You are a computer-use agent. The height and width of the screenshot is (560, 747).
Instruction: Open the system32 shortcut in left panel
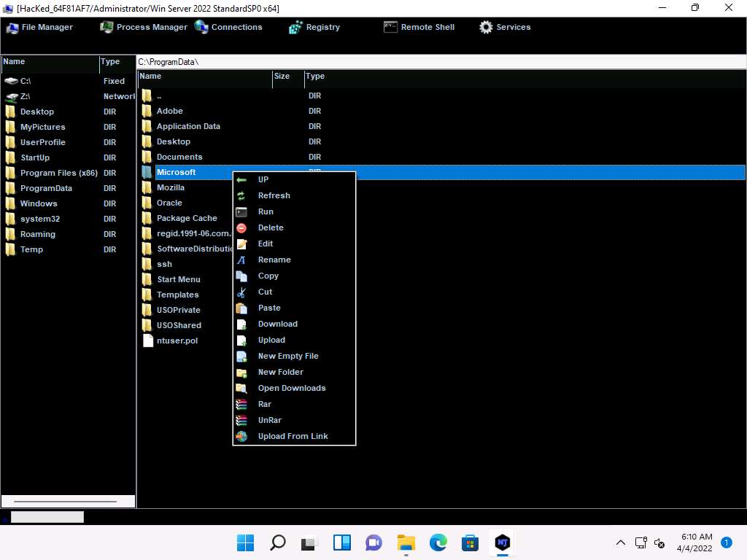pos(36,219)
